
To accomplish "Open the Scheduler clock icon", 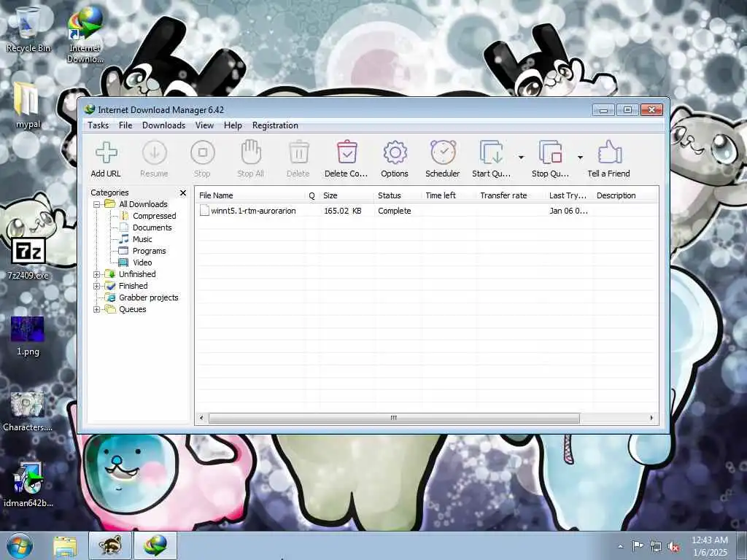I will click(443, 152).
